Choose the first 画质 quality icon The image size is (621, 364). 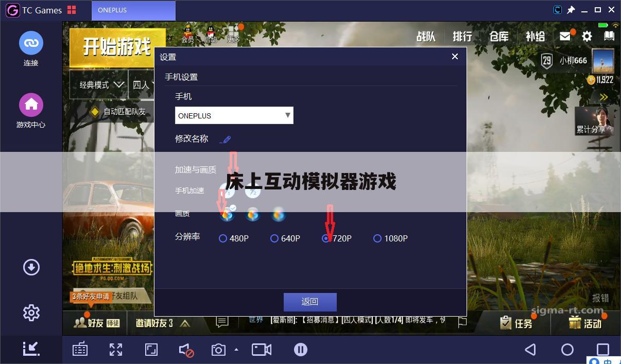(x=227, y=214)
